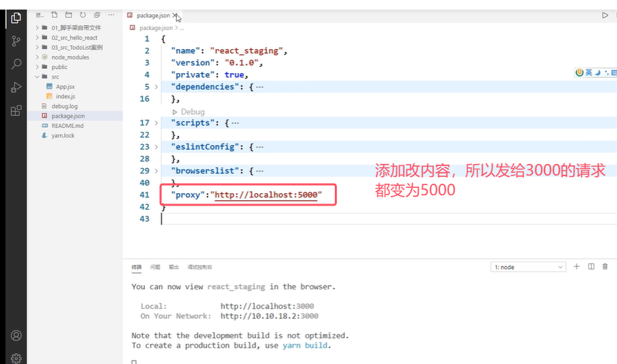Open index.js in the file tree
The width and height of the screenshot is (617, 364).
click(x=66, y=96)
